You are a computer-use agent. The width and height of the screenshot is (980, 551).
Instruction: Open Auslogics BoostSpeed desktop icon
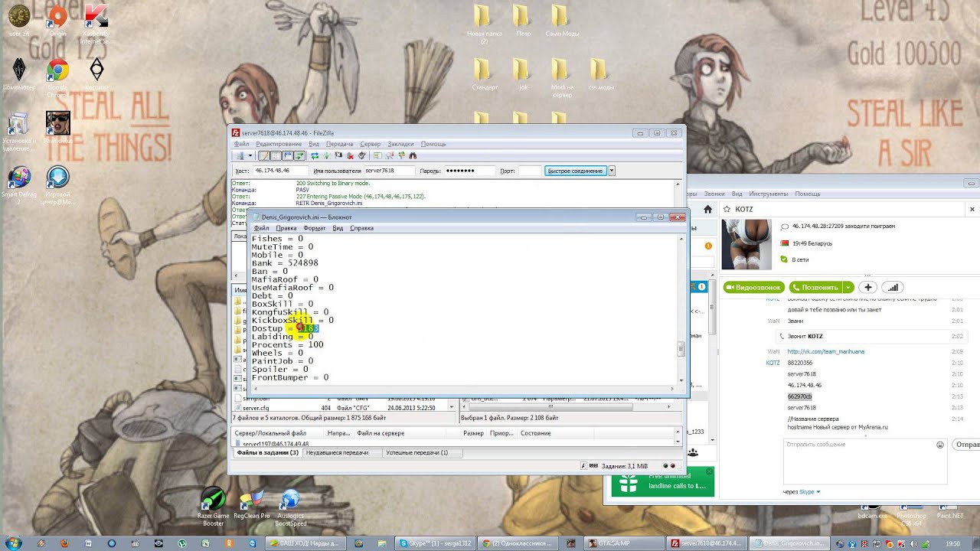[x=291, y=507]
